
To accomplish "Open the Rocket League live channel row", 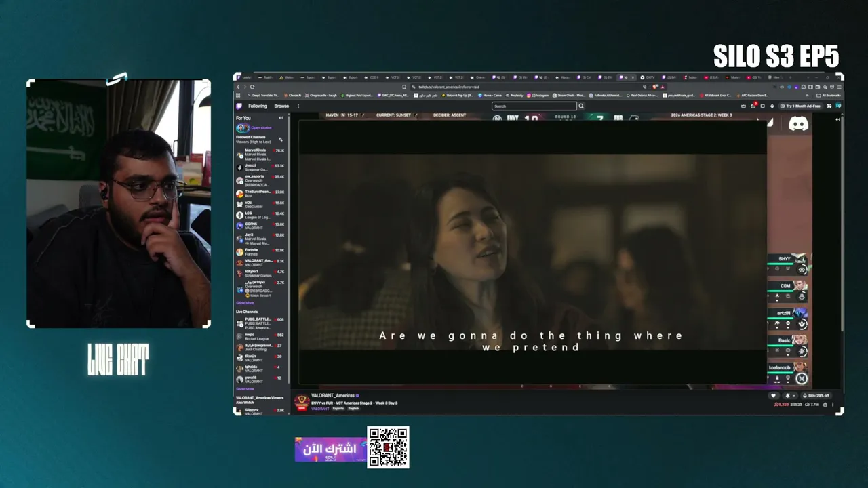I will [x=260, y=335].
